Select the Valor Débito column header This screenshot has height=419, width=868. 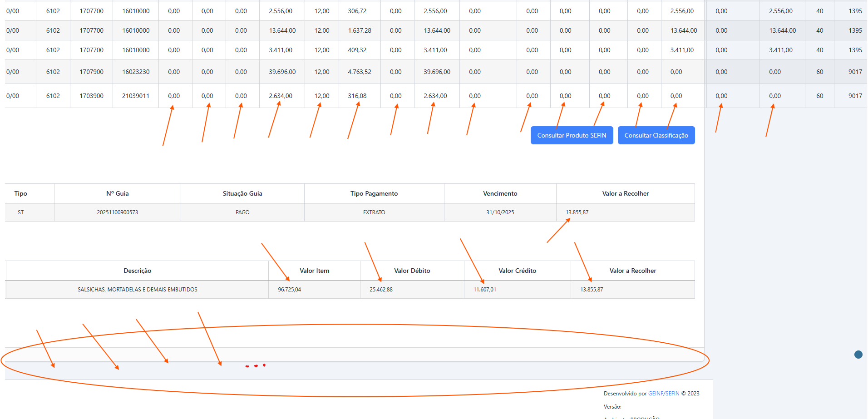412,271
